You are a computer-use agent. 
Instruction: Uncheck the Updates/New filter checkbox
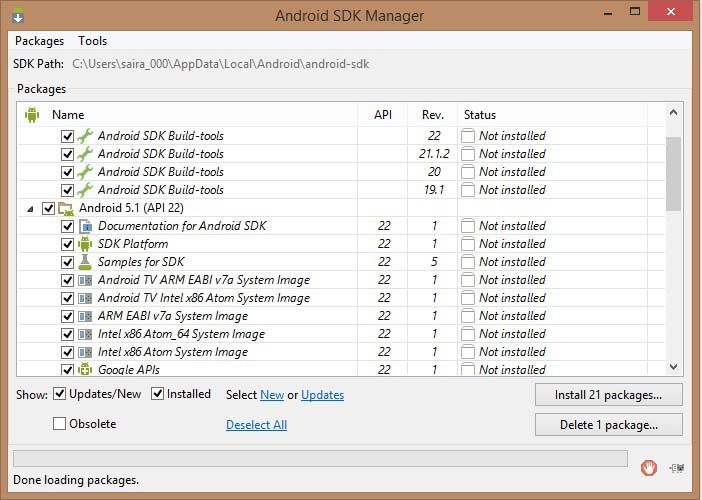tap(60, 394)
